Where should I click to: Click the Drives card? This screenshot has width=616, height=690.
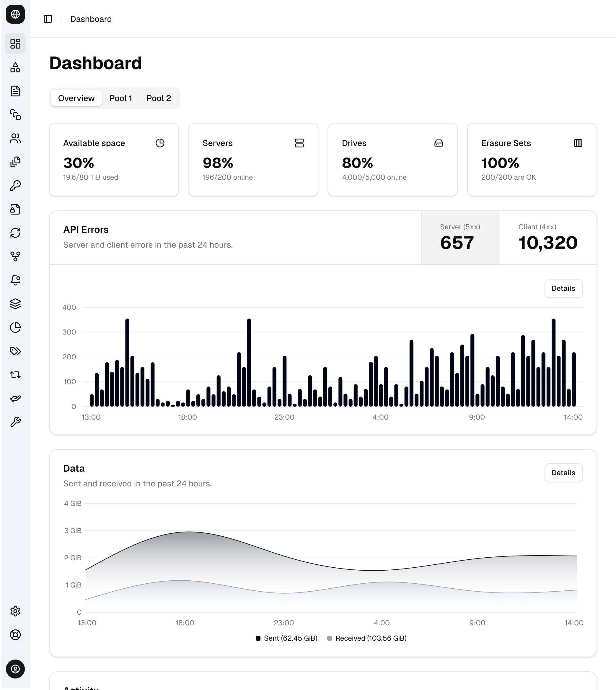click(x=393, y=160)
